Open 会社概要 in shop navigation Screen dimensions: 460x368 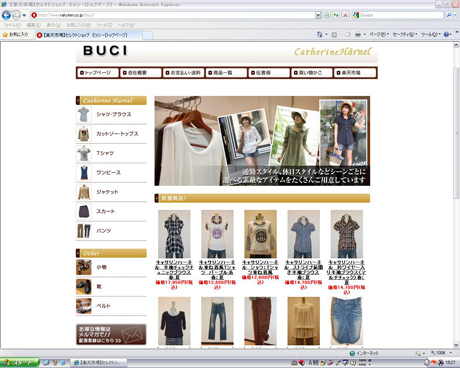[x=141, y=73]
